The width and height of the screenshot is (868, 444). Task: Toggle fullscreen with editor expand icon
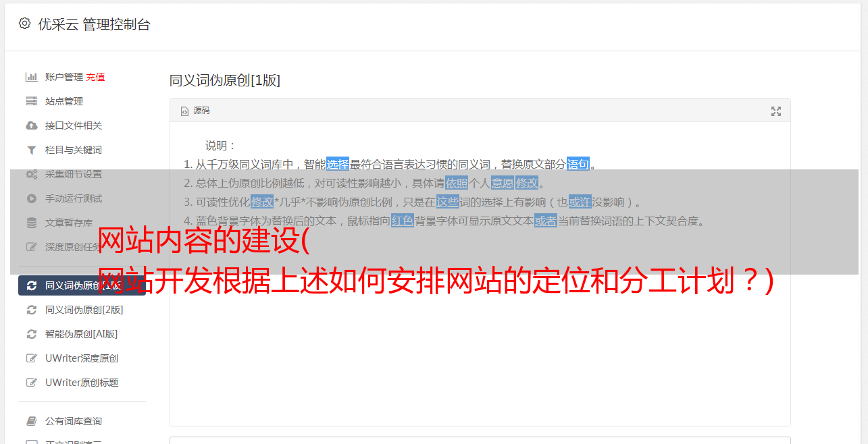click(x=776, y=111)
